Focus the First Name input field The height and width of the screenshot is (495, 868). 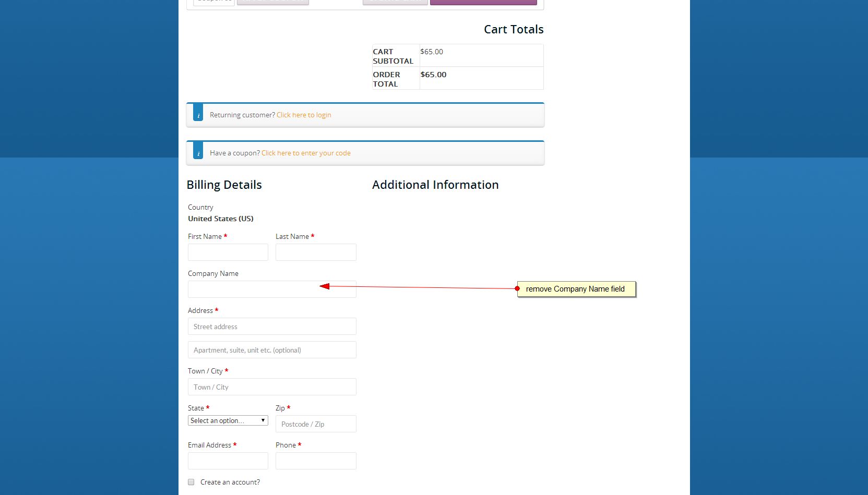pyautogui.click(x=228, y=252)
